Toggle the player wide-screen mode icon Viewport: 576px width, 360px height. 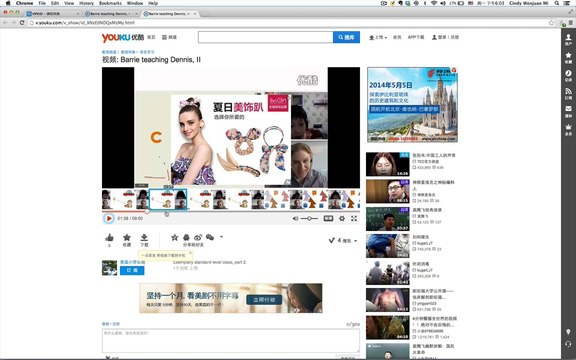[328, 219]
